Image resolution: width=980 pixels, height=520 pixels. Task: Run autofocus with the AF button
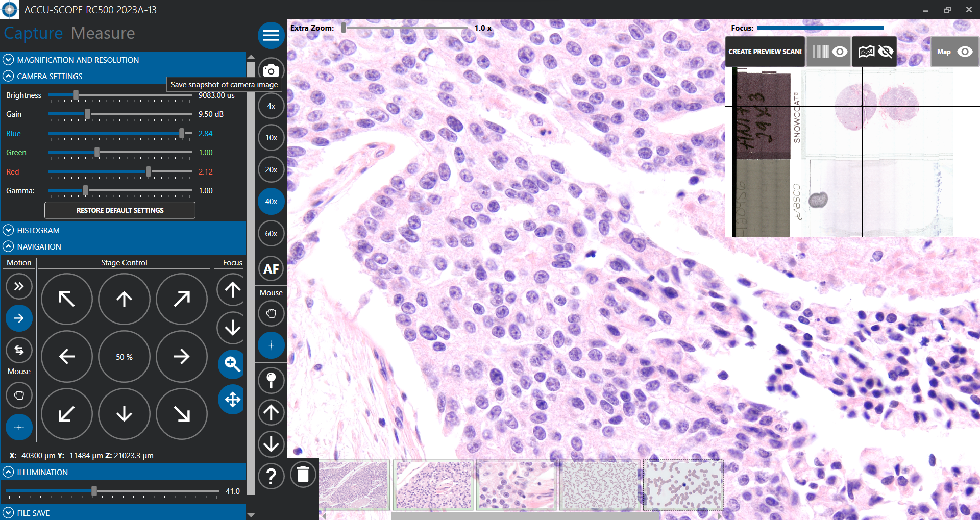click(x=271, y=269)
